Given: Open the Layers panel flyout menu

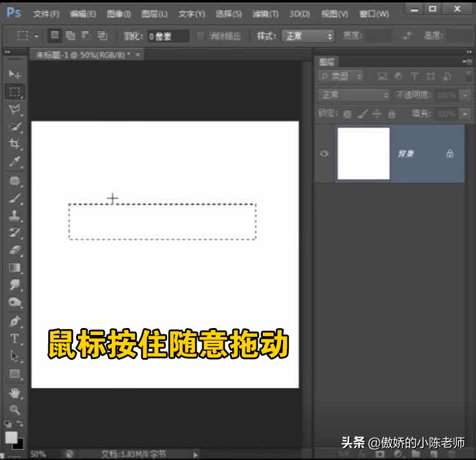Looking at the screenshot, I should pyautogui.click(x=467, y=62).
